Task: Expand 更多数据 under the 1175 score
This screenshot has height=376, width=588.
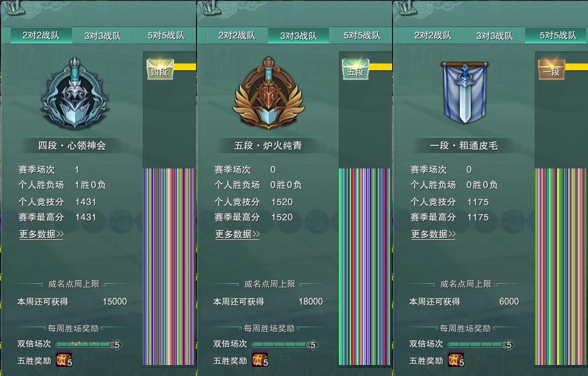Action: point(434,234)
